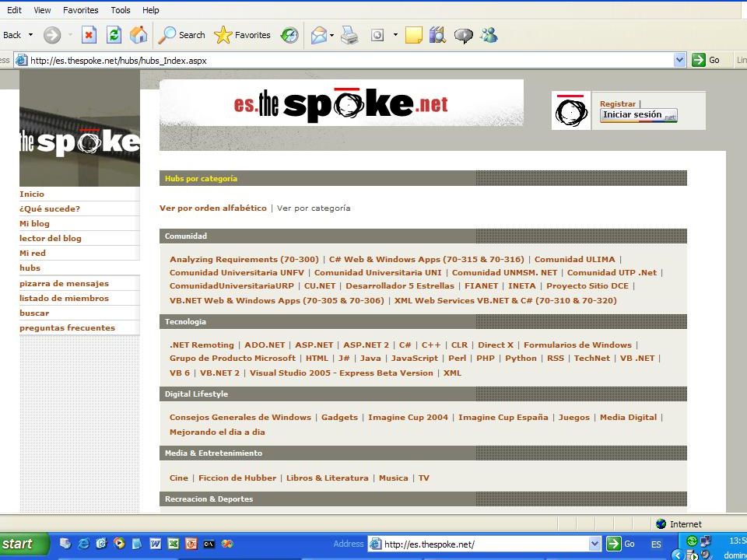Image resolution: width=747 pixels, height=560 pixels.
Task: Open the hubs sidebar menu item
Action: click(30, 268)
